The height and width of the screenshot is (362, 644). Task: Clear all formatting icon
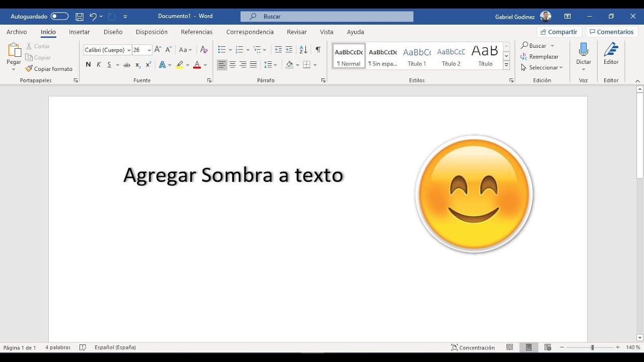coord(204,50)
